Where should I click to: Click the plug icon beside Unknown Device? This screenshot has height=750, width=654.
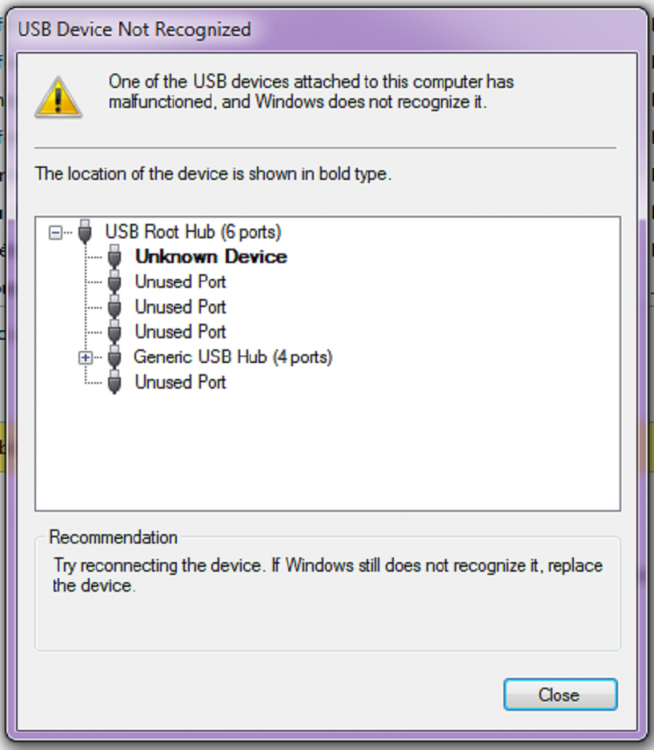click(115, 257)
